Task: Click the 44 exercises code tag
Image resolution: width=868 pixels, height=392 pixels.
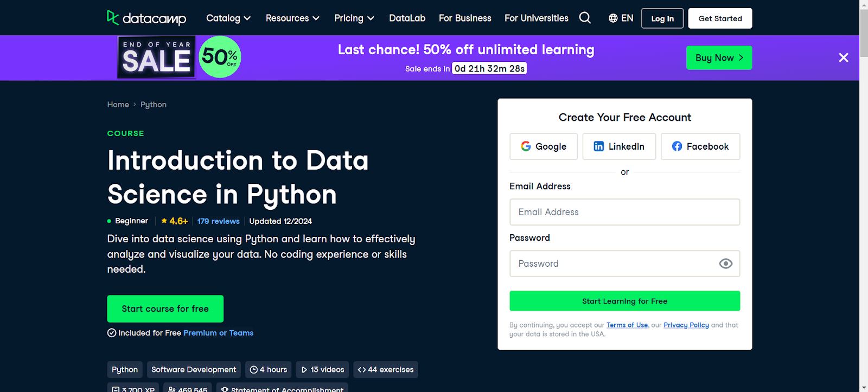Action: click(386, 370)
